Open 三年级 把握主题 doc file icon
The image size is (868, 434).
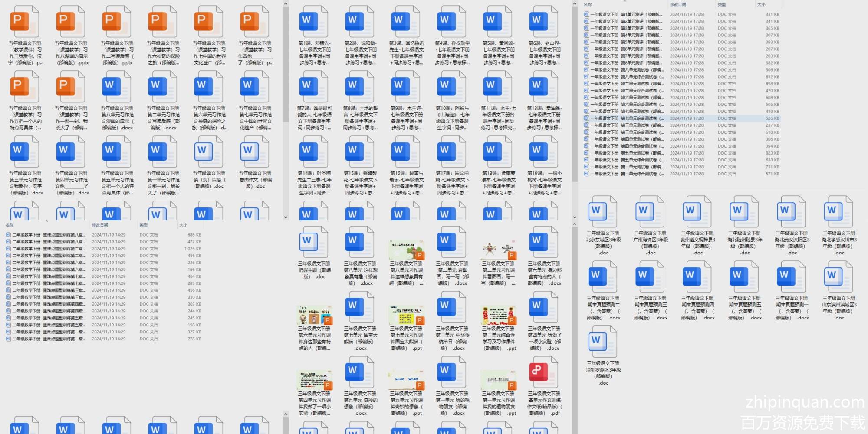pyautogui.click(x=314, y=243)
